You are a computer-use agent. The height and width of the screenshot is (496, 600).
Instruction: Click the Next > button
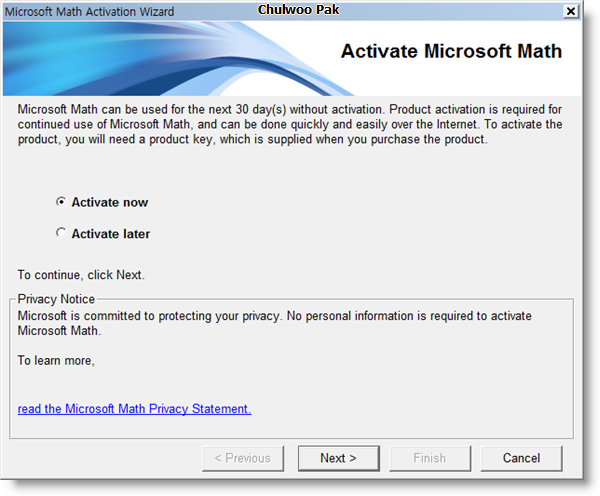click(339, 458)
